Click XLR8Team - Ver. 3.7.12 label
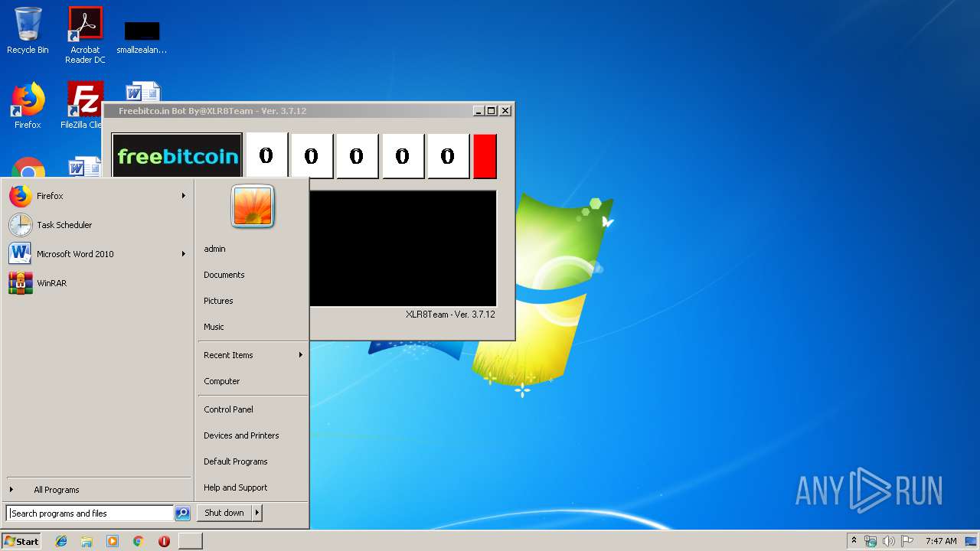This screenshot has height=551, width=980. (450, 315)
